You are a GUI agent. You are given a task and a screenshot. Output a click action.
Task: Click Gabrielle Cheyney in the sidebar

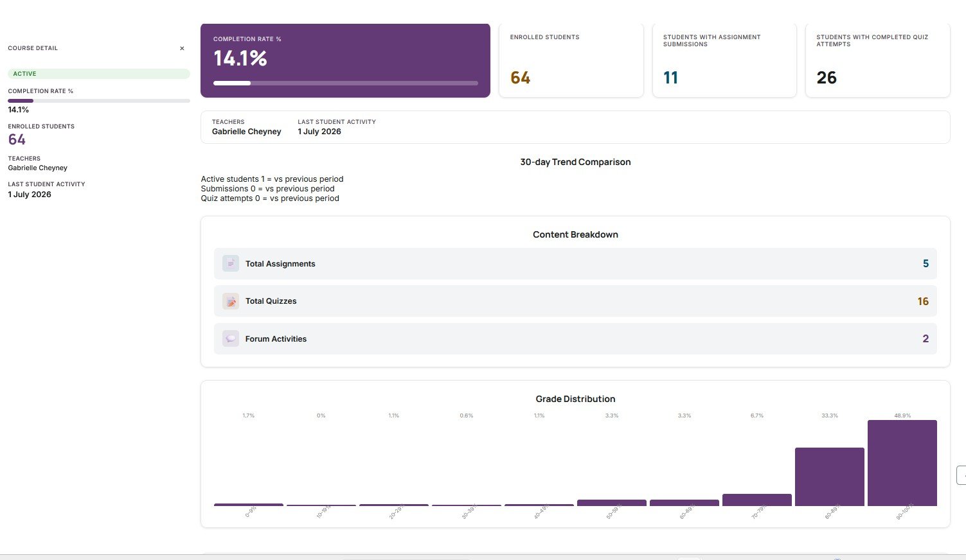[x=38, y=168]
